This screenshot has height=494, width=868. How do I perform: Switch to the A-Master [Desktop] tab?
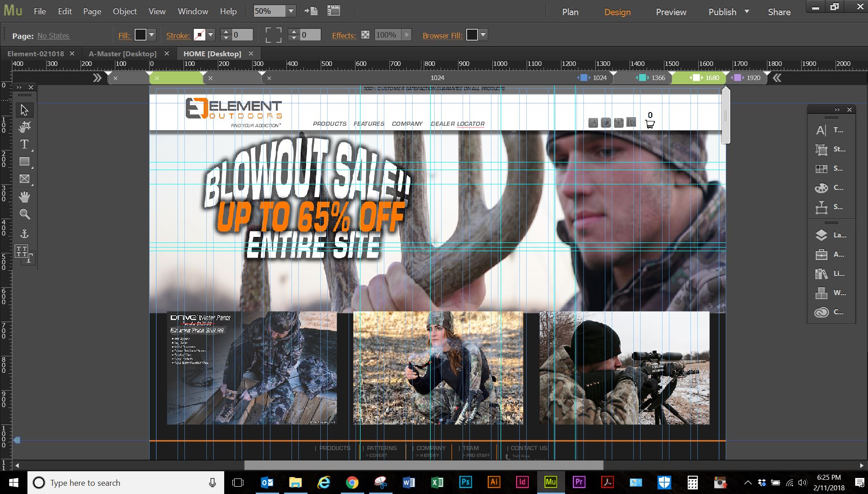point(122,54)
